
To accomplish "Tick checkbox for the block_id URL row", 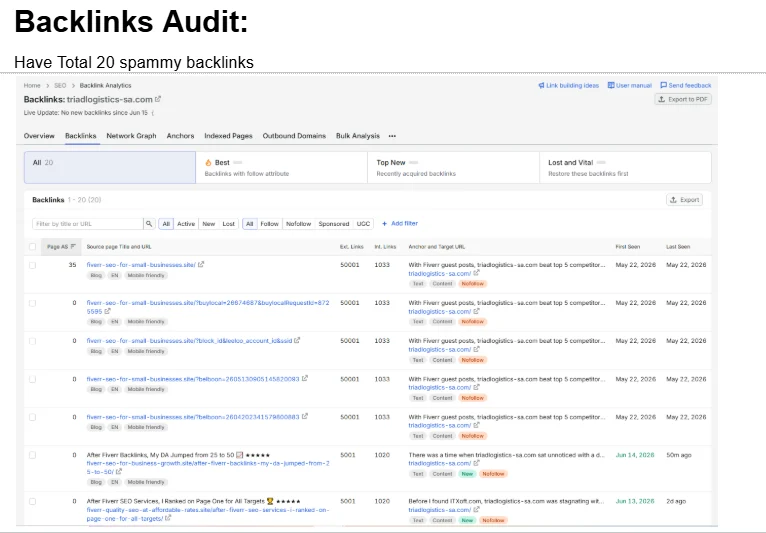I will [x=33, y=341].
